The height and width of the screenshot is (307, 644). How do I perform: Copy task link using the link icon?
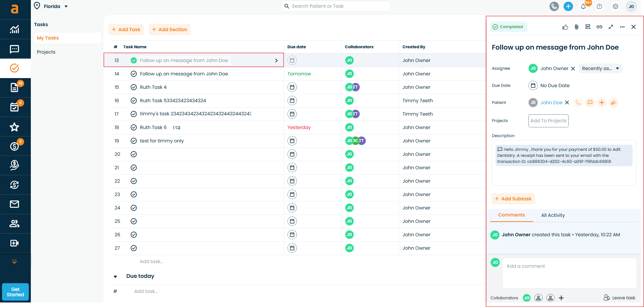coord(599,27)
